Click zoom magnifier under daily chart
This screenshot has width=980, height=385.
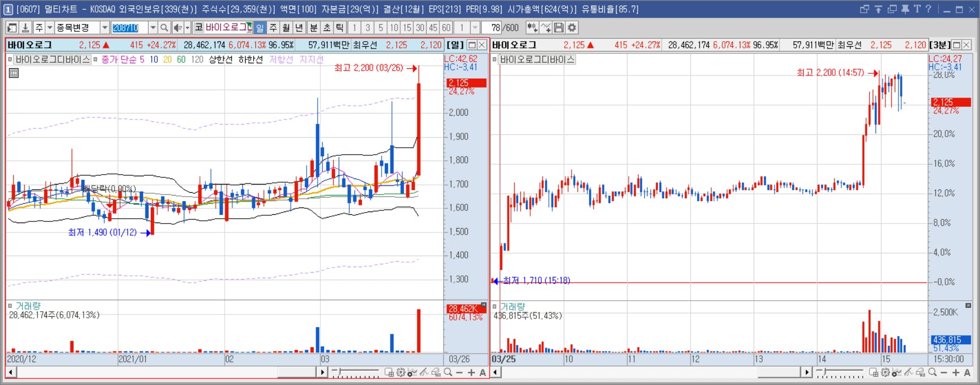point(448,372)
